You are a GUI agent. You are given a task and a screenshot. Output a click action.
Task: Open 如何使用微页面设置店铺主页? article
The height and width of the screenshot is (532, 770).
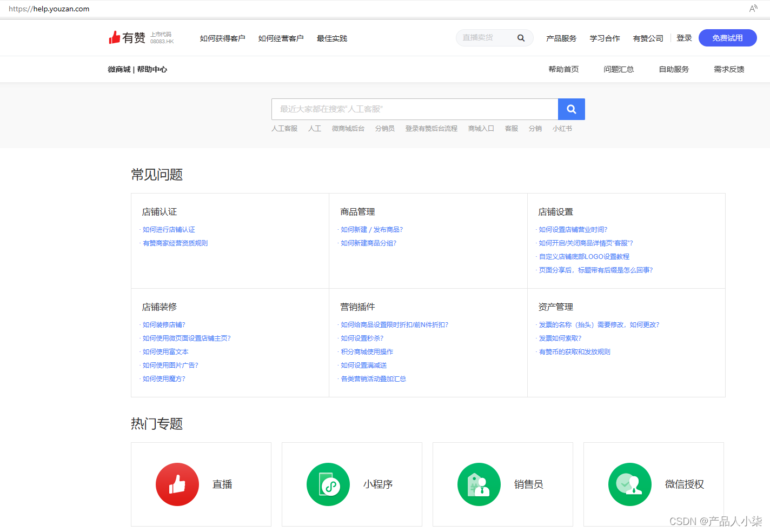tap(187, 338)
